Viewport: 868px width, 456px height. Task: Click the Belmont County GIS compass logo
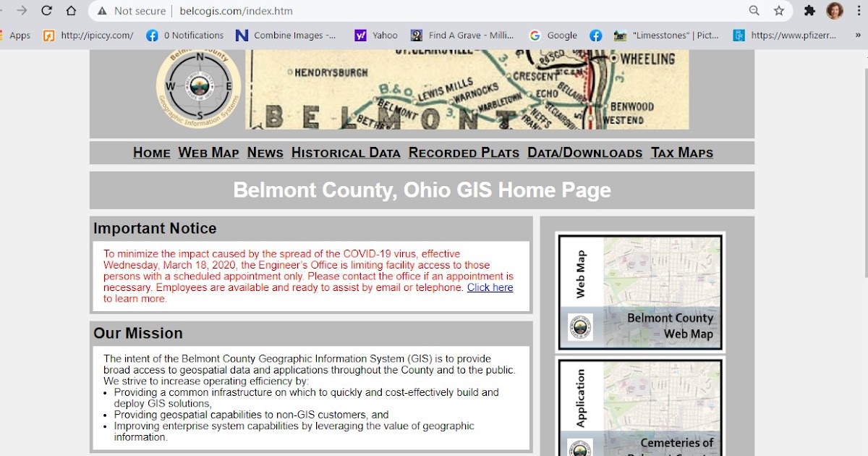[x=199, y=88]
